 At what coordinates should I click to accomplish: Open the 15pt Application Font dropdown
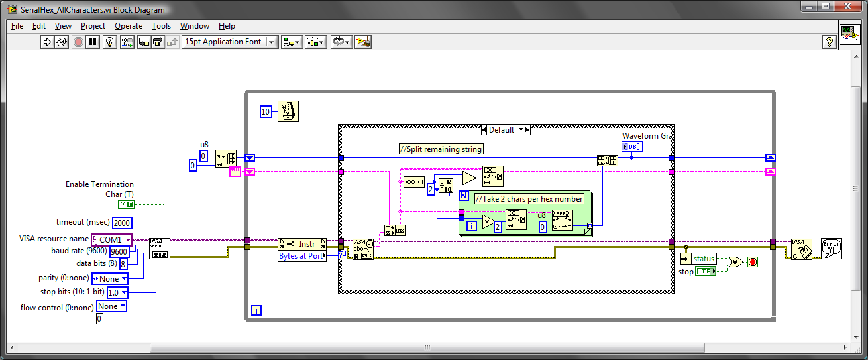pyautogui.click(x=230, y=42)
